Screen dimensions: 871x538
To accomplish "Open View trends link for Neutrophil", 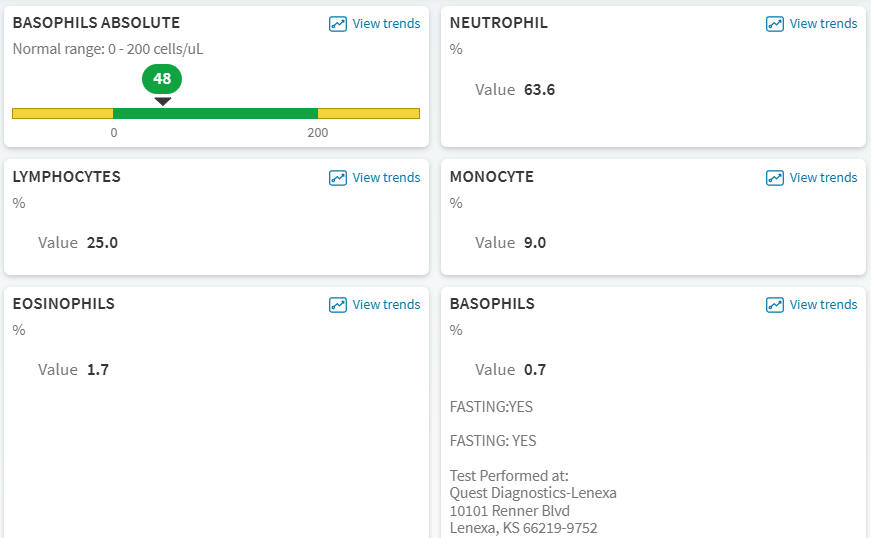I will tap(823, 24).
